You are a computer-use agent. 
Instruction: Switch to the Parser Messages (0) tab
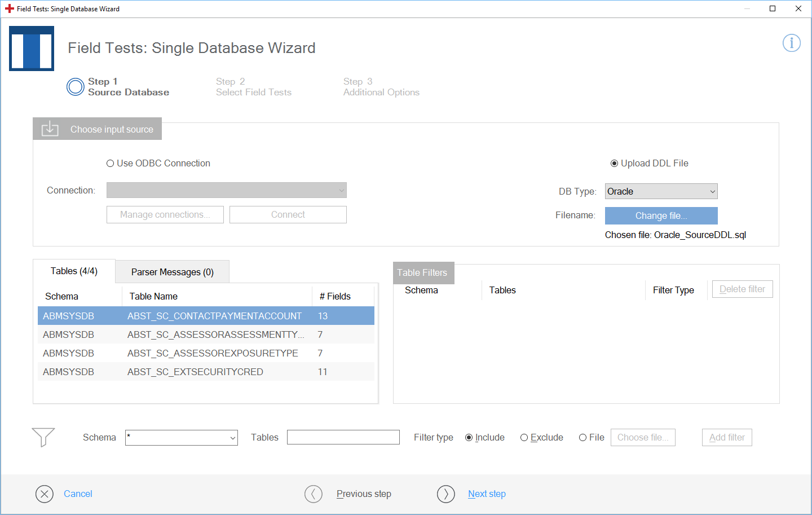coord(172,272)
